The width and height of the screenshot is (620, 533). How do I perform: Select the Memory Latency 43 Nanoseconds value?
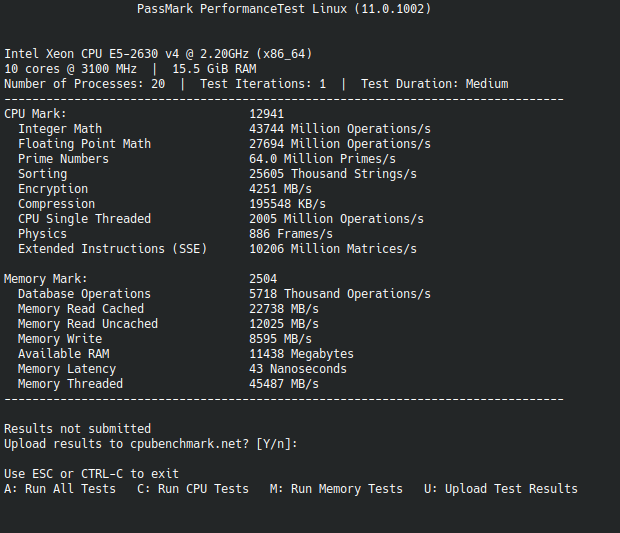click(x=298, y=369)
